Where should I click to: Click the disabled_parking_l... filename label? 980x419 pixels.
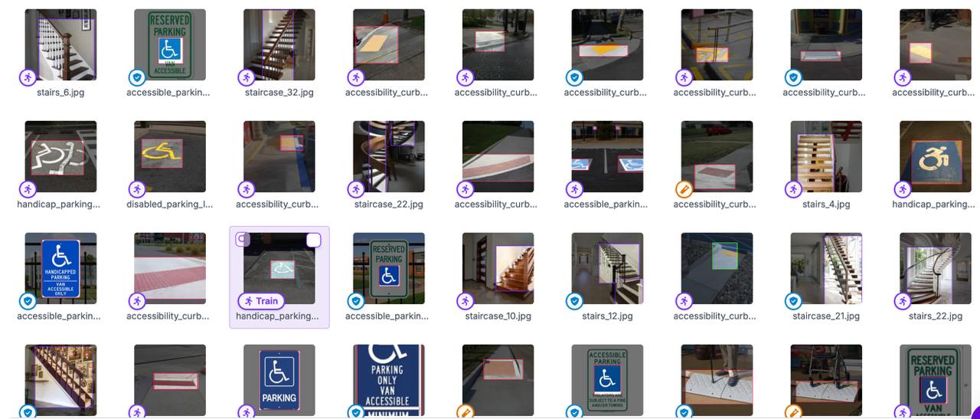point(170,204)
